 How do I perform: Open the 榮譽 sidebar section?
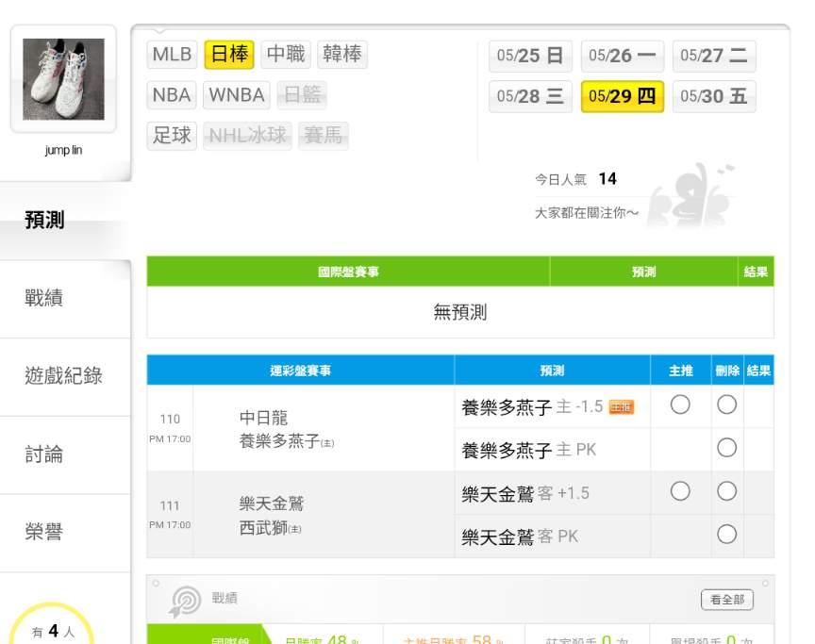pyautogui.click(x=44, y=532)
